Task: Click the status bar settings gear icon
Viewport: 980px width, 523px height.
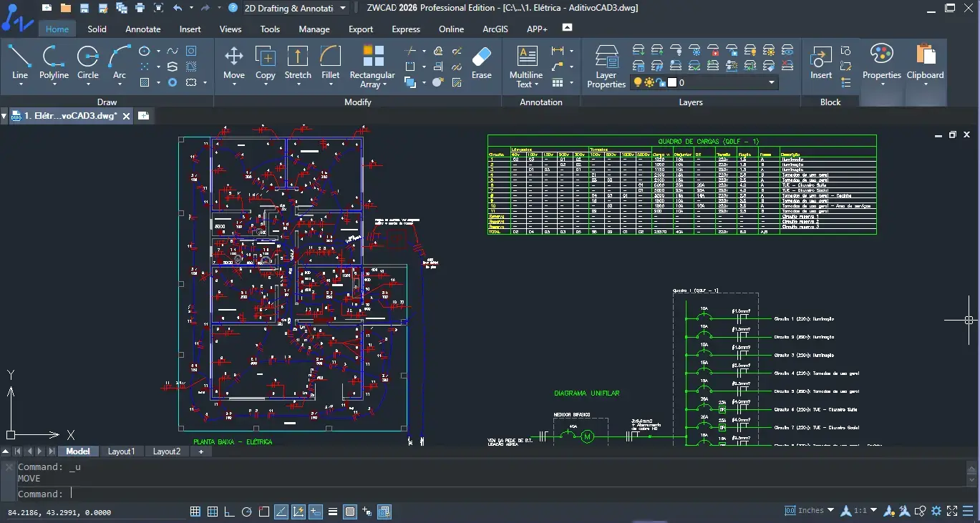Action: (936, 511)
